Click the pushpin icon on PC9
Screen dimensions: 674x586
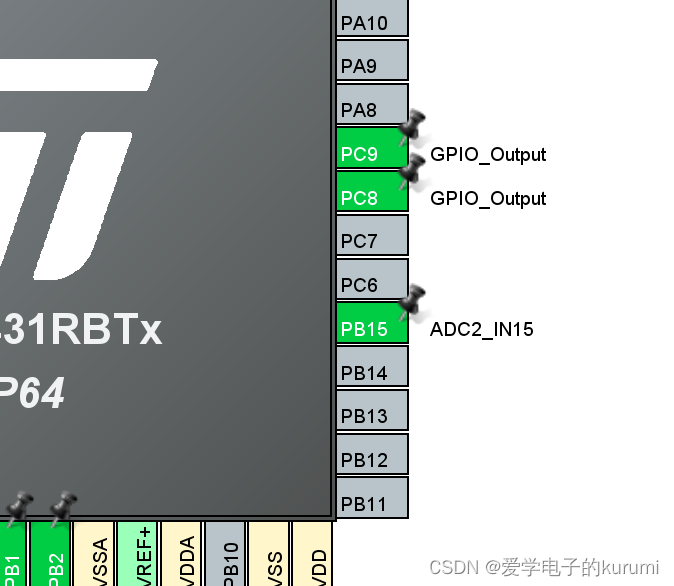[412, 126]
